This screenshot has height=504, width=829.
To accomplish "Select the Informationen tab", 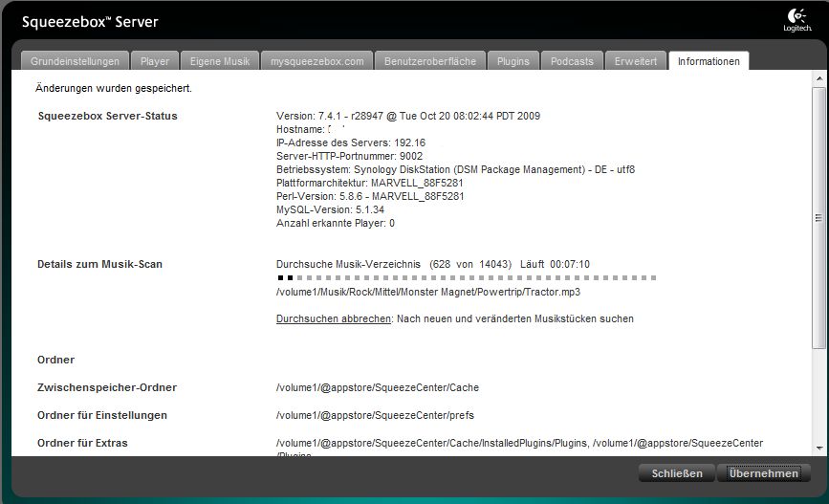I will click(709, 61).
